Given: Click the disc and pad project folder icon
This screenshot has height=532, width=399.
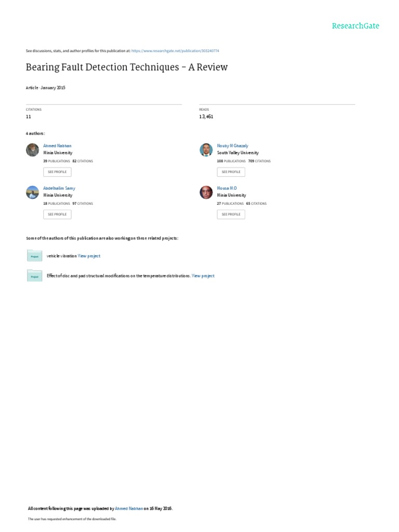Looking at the screenshot, I should coord(34,276).
